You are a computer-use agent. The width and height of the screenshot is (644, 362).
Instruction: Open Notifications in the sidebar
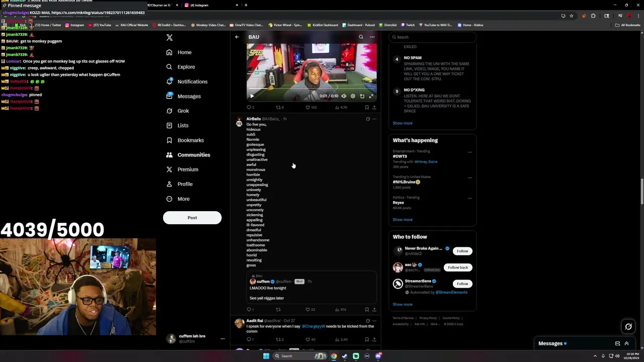tap(186, 81)
